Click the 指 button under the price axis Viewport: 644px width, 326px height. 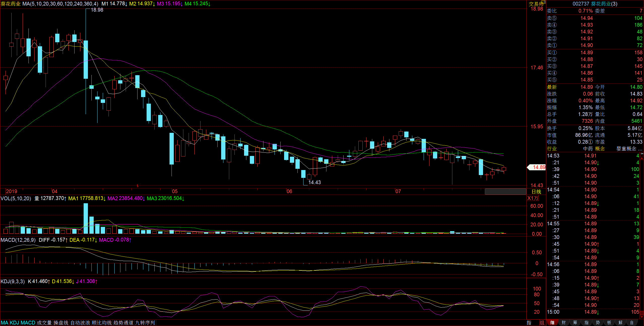[x=529, y=323]
